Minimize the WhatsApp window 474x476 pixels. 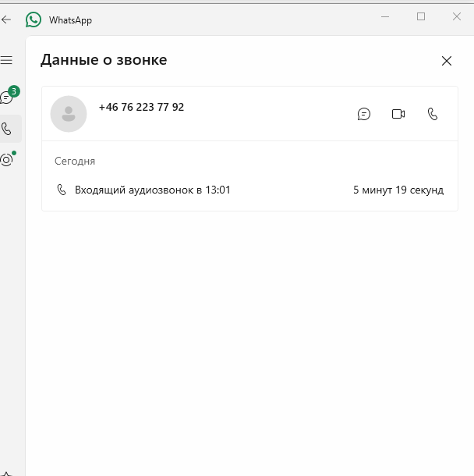point(385,16)
